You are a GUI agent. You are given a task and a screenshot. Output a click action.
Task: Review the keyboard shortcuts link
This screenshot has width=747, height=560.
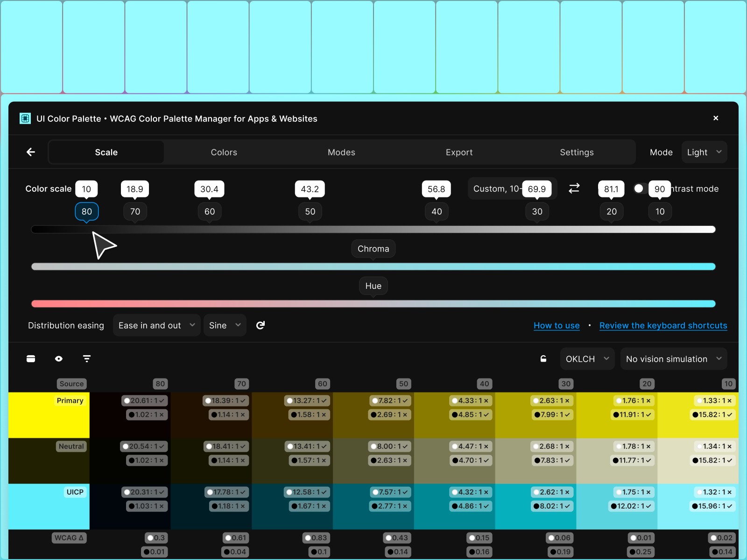coord(663,325)
